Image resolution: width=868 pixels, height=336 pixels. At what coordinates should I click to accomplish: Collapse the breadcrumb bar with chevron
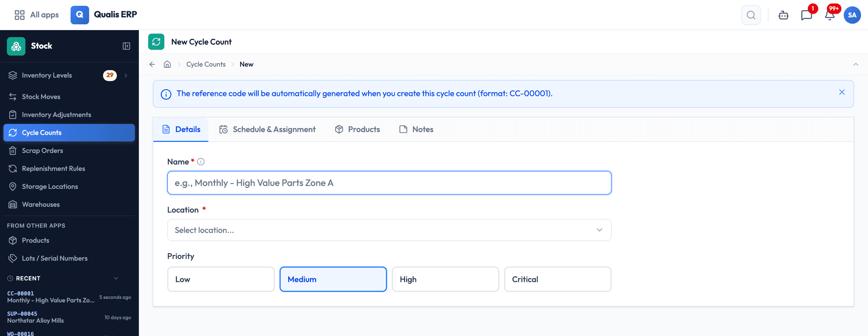[856, 64]
